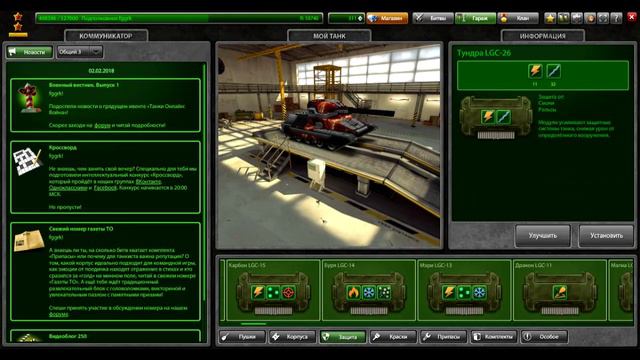Click the friends icon beside the gold star

tap(563, 18)
